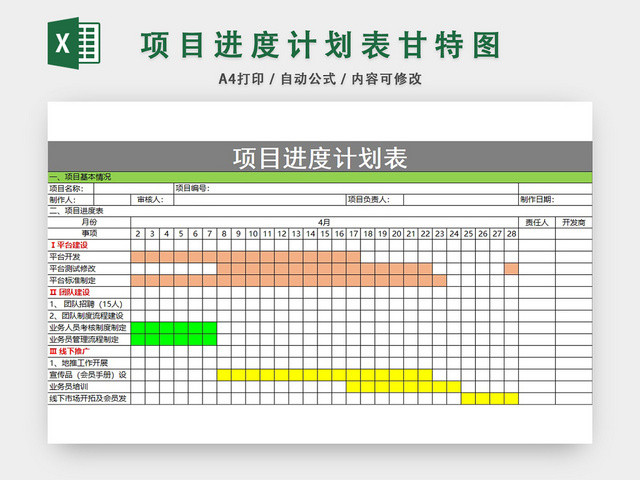Image resolution: width=640 pixels, height=480 pixels.
Task: Click the 开发商 column header
Action: (x=574, y=222)
